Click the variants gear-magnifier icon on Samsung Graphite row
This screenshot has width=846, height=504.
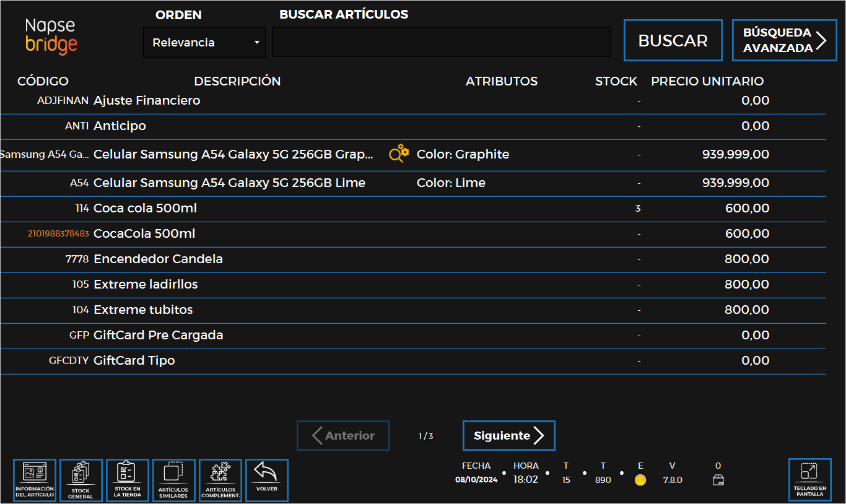click(x=399, y=154)
